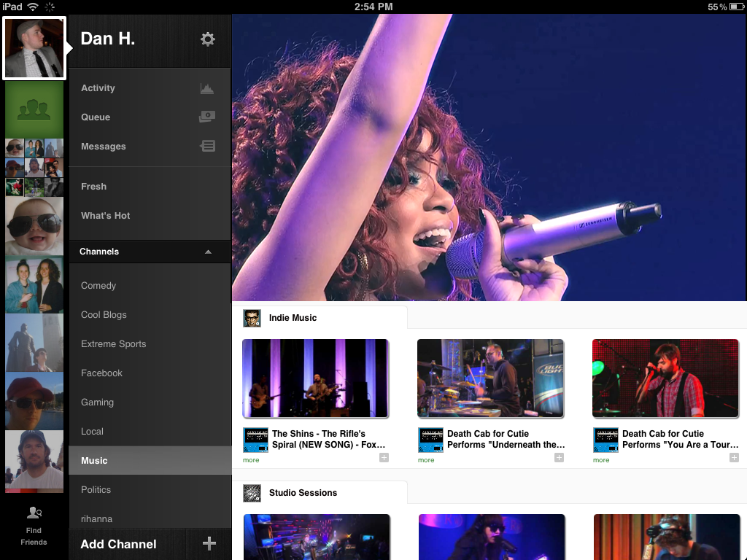The image size is (747, 560).
Task: Click source icon beside The Shins title
Action: pyautogui.click(x=256, y=440)
